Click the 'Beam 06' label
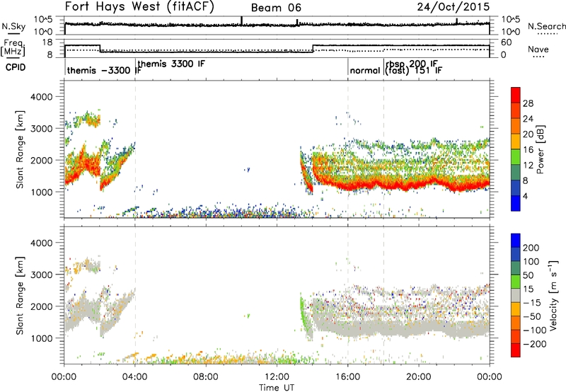Viewport: 566px width, 392px height. [276, 8]
